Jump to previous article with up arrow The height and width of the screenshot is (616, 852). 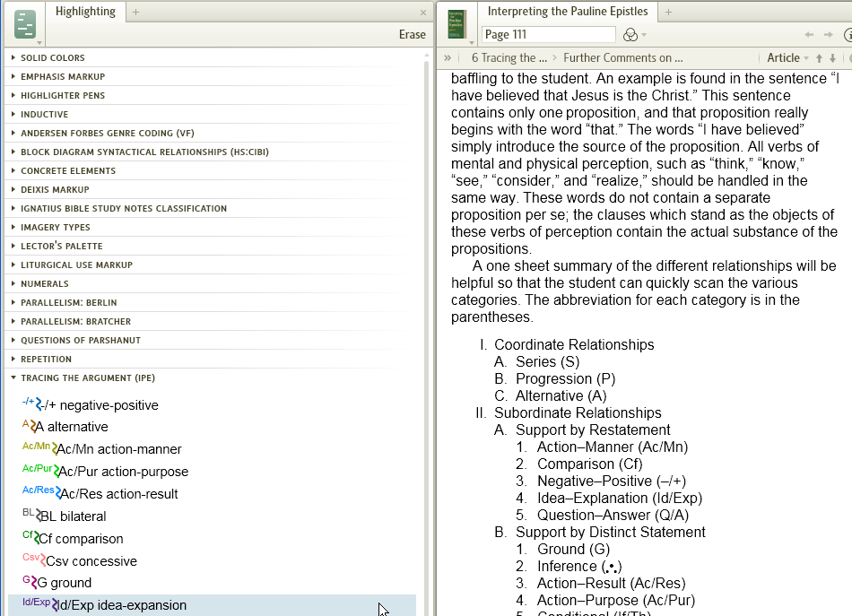pos(819,58)
